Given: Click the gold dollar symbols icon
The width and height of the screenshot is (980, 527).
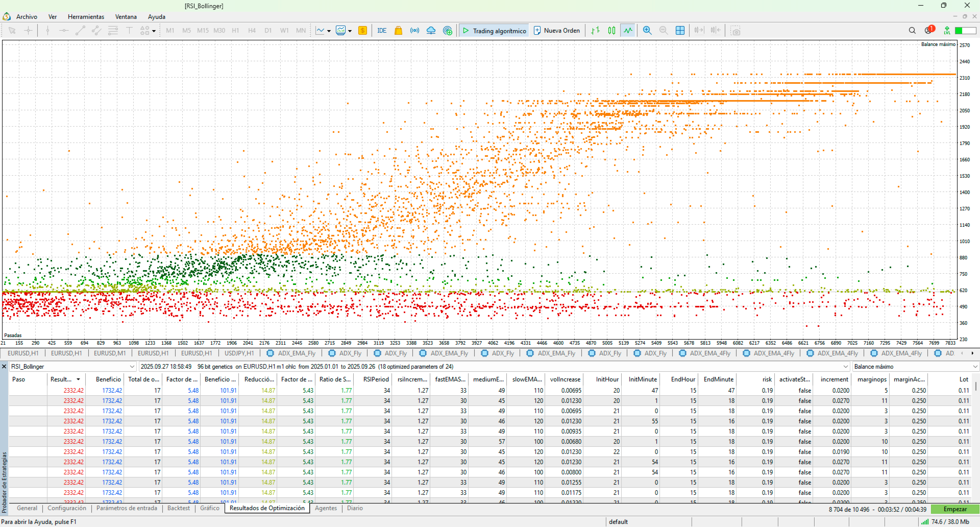Looking at the screenshot, I should [362, 31].
